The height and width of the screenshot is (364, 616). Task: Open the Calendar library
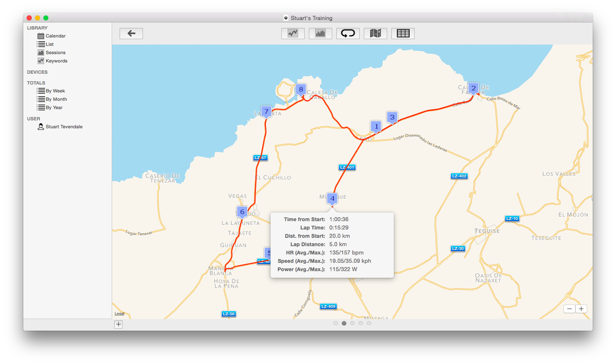[55, 36]
